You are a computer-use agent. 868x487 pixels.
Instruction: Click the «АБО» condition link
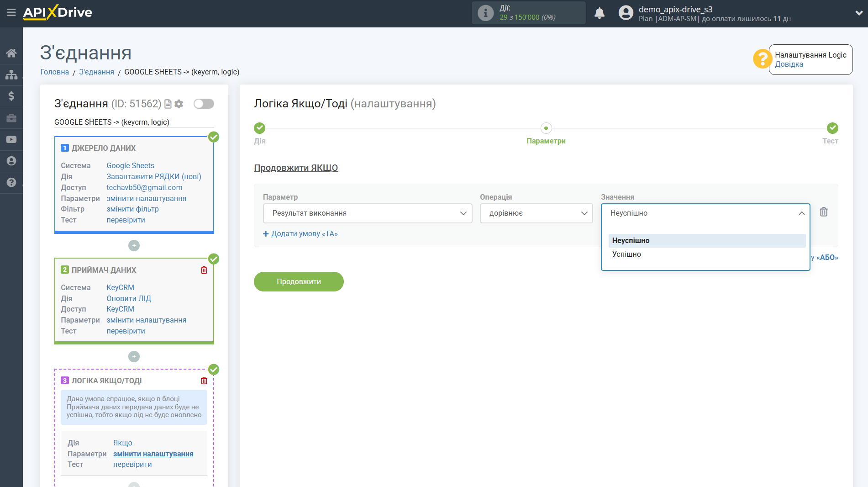[x=827, y=257]
